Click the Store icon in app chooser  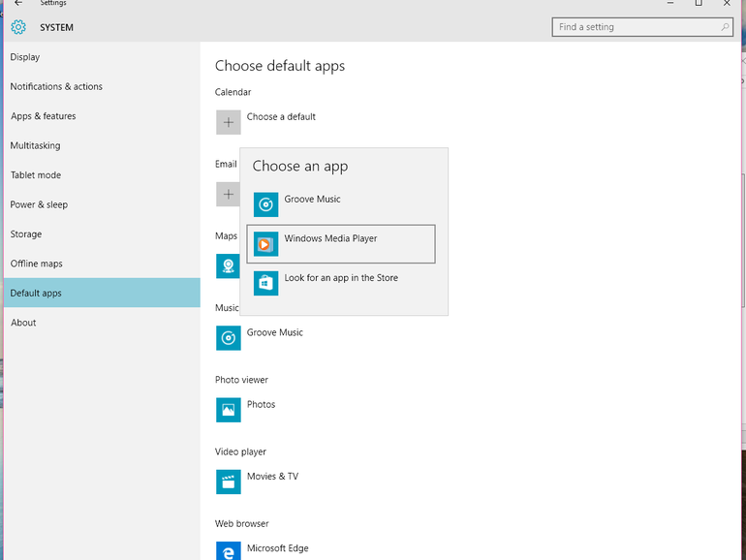pyautogui.click(x=265, y=283)
